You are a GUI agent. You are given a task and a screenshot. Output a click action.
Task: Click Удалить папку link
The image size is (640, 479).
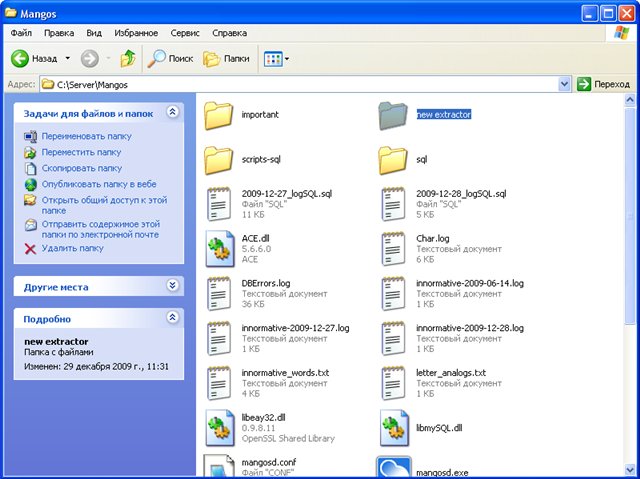point(73,248)
